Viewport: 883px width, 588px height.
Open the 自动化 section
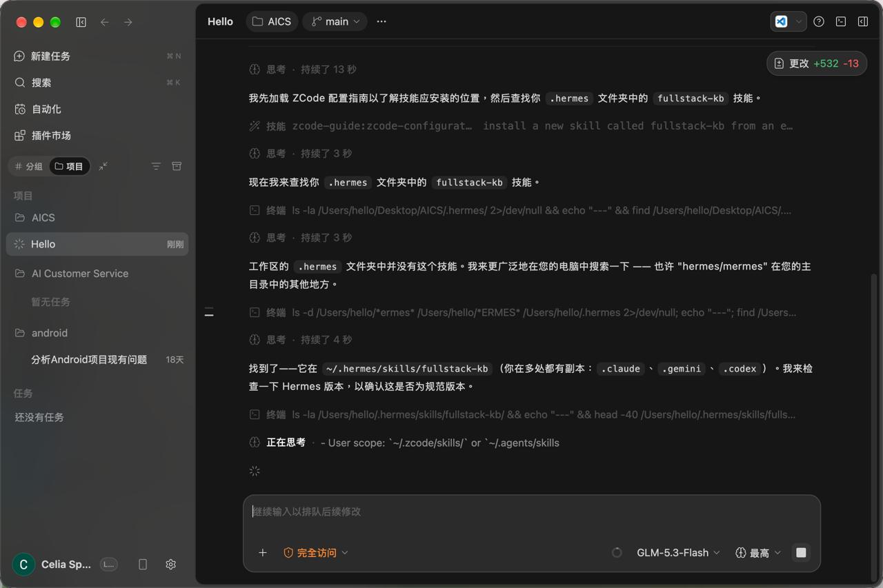pos(97,109)
